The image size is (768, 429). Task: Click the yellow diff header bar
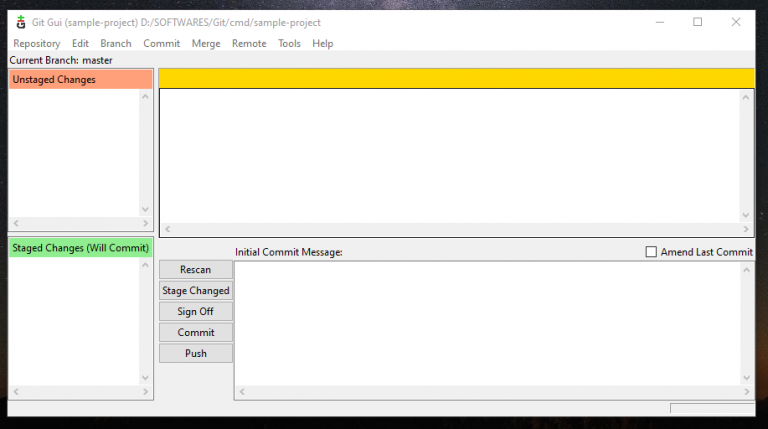coord(456,79)
